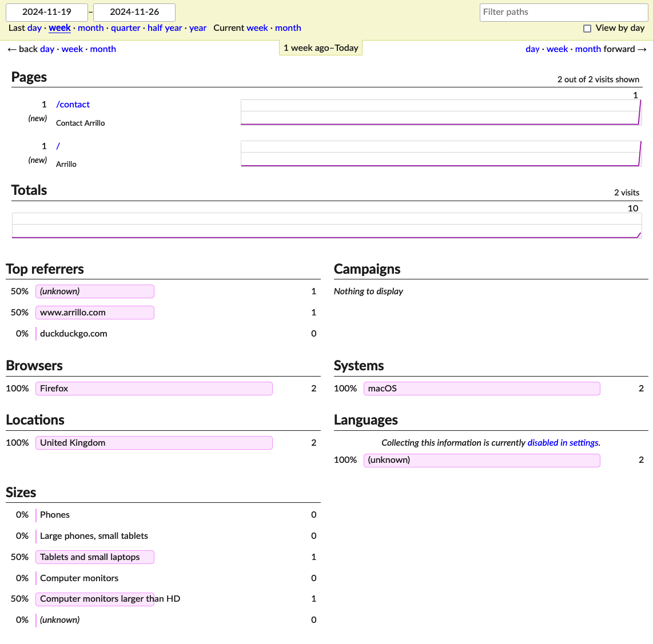Click the Firefox bar under Browsers
This screenshot has height=644, width=653.
(154, 388)
